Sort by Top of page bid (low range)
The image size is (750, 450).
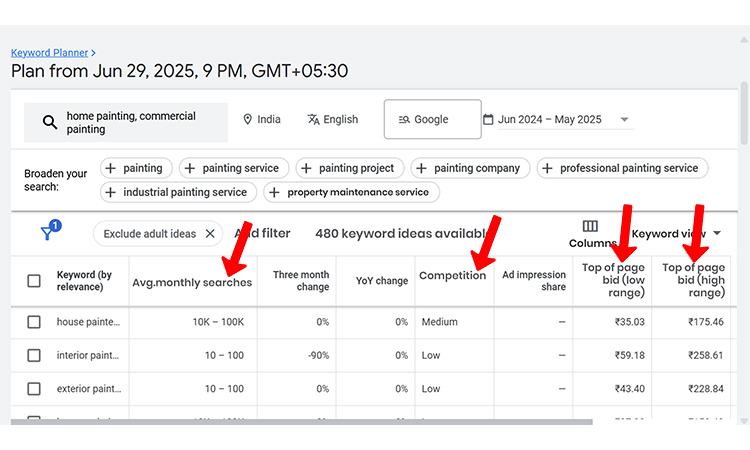tap(613, 280)
